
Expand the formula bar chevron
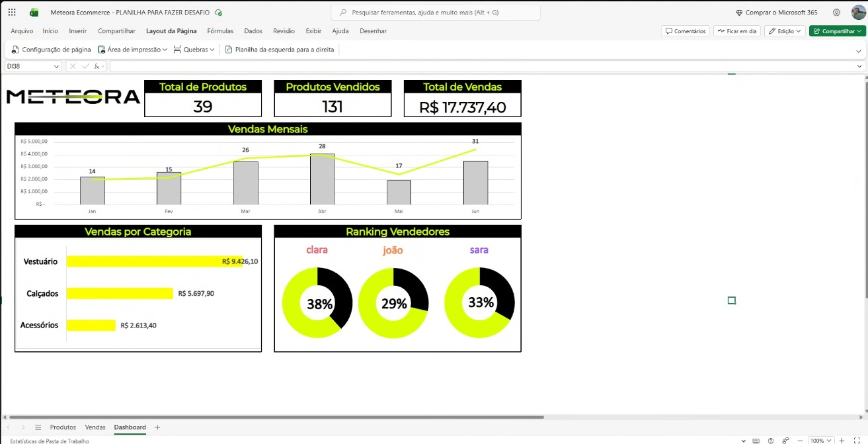859,66
